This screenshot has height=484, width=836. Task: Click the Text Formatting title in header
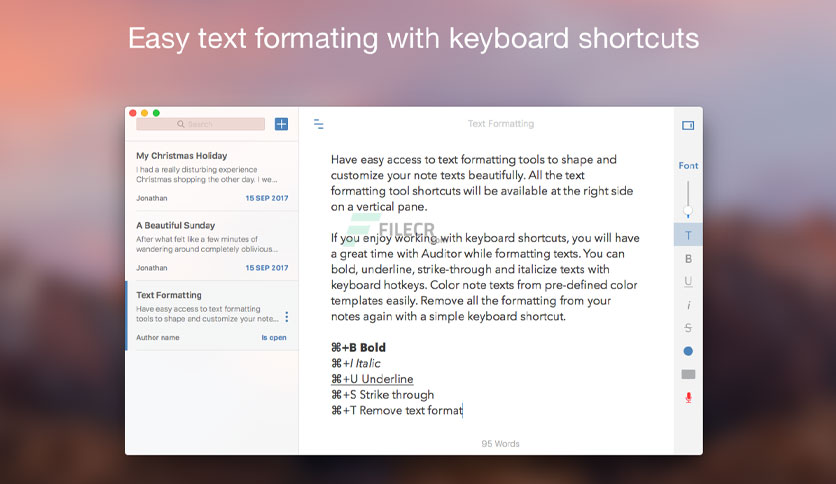point(501,124)
